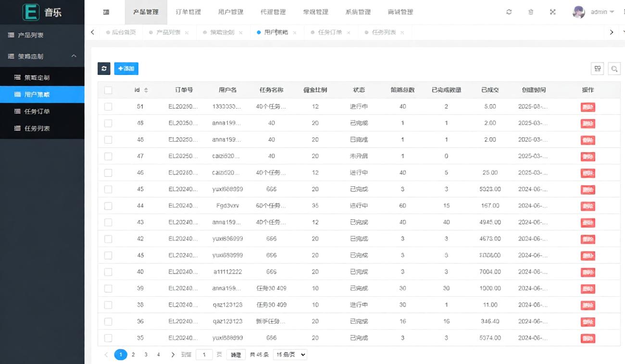The width and height of the screenshot is (625, 364).
Task: Click the green E logo
Action: (x=31, y=12)
